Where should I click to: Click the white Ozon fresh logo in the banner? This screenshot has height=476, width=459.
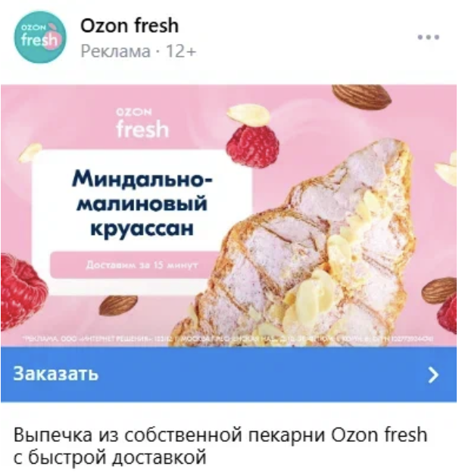click(x=142, y=123)
